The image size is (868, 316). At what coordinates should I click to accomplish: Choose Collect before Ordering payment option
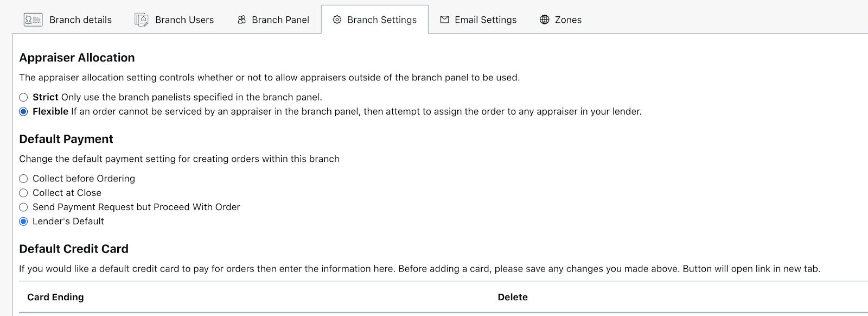(23, 179)
